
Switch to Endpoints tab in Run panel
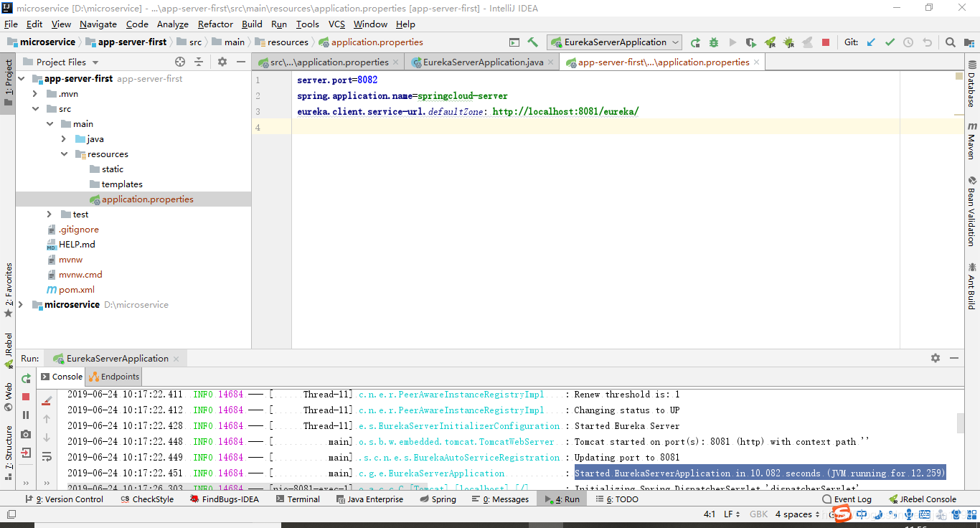pyautogui.click(x=114, y=377)
